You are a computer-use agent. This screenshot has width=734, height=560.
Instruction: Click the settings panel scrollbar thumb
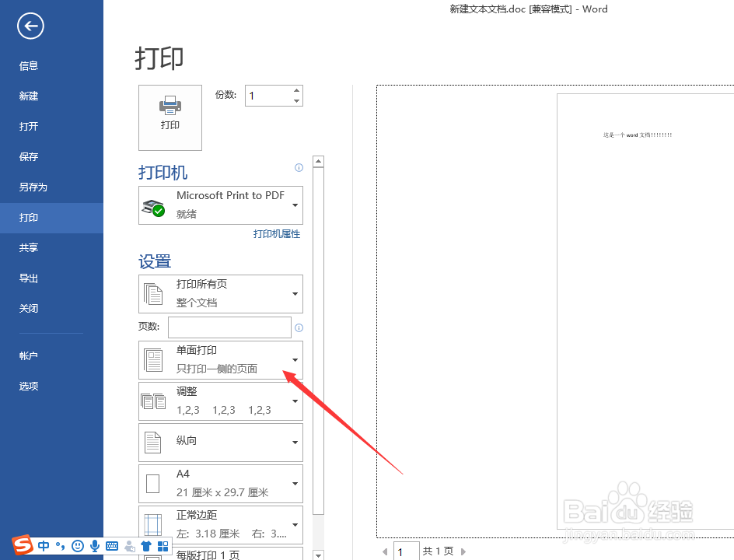point(318,341)
